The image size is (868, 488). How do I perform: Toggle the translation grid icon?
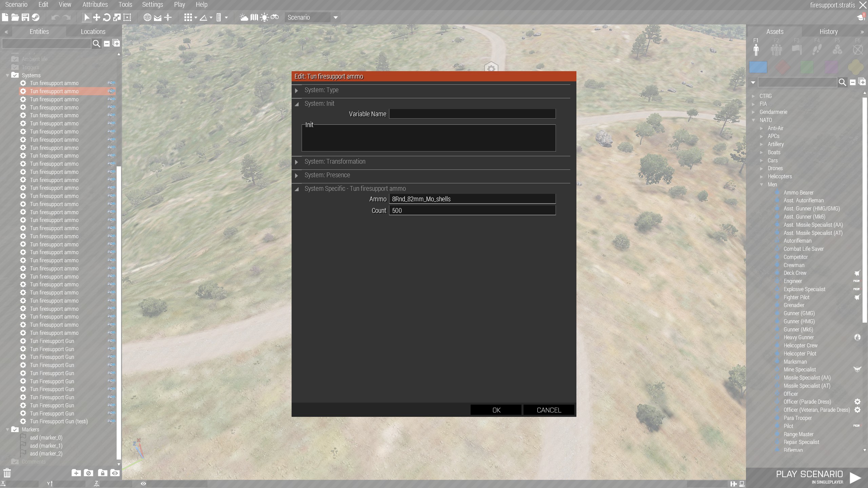tap(188, 17)
